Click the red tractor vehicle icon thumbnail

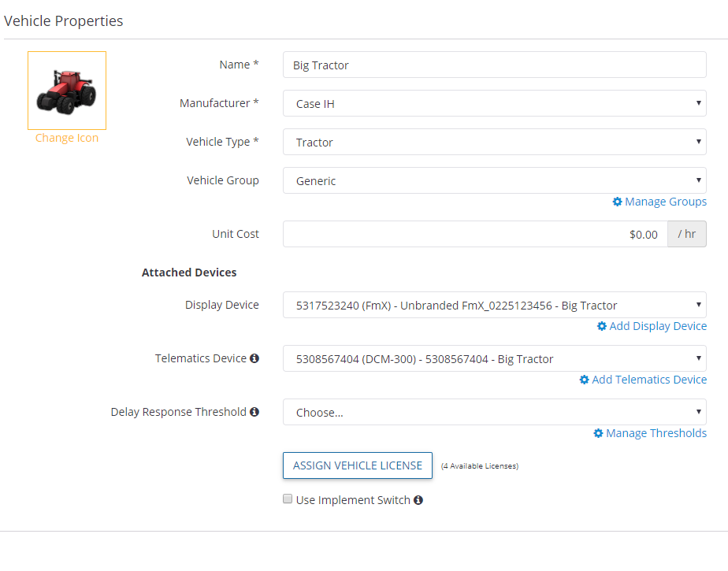coord(67,91)
